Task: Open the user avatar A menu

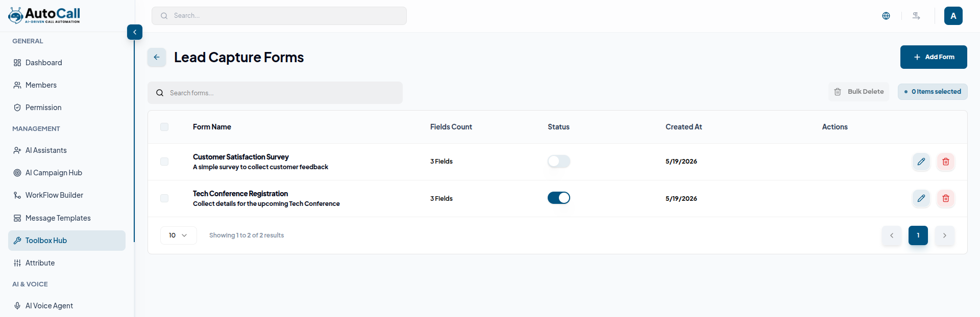Action: click(x=953, y=16)
